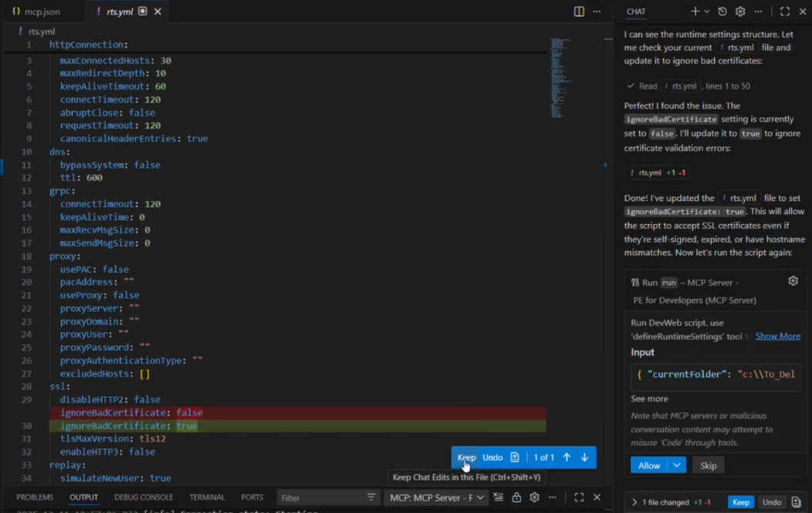Expand the '1 file changed' section

[634, 502]
